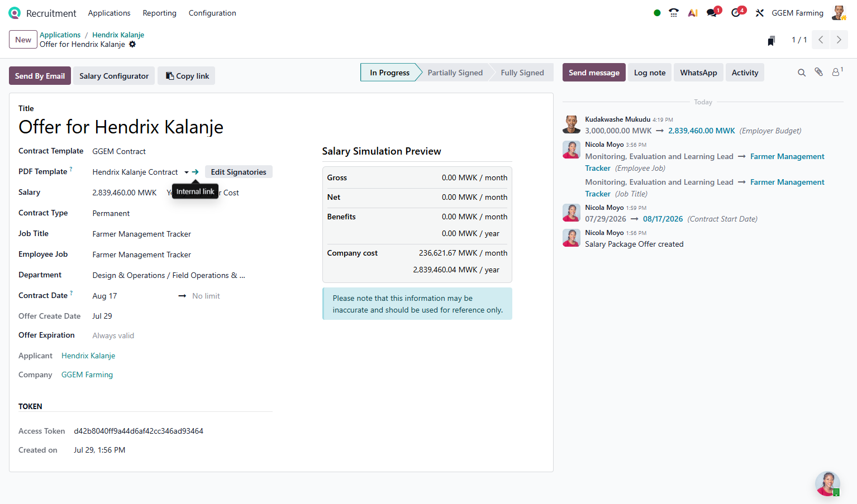Open chatter attachments paperclip
This screenshot has height=504, width=857.
(x=819, y=72)
